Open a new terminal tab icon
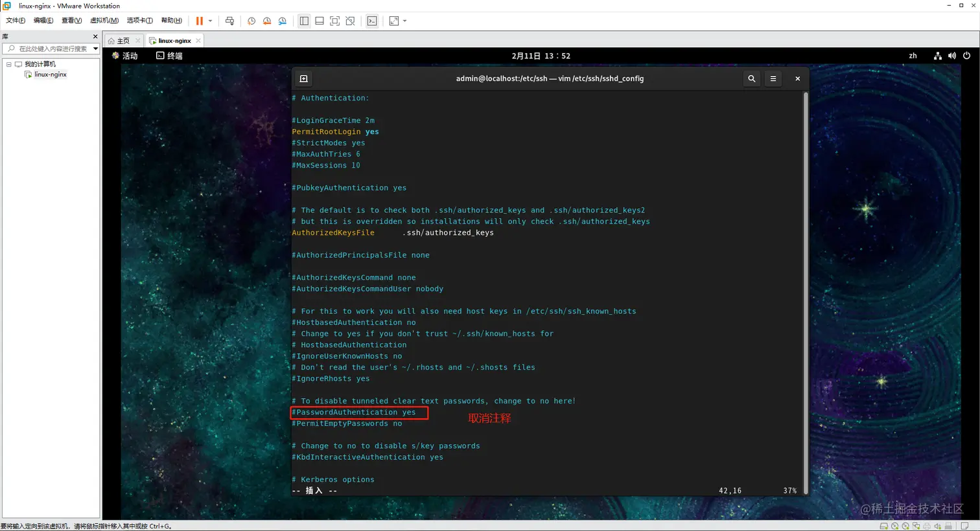Viewport: 980px width, 531px height. pyautogui.click(x=304, y=78)
